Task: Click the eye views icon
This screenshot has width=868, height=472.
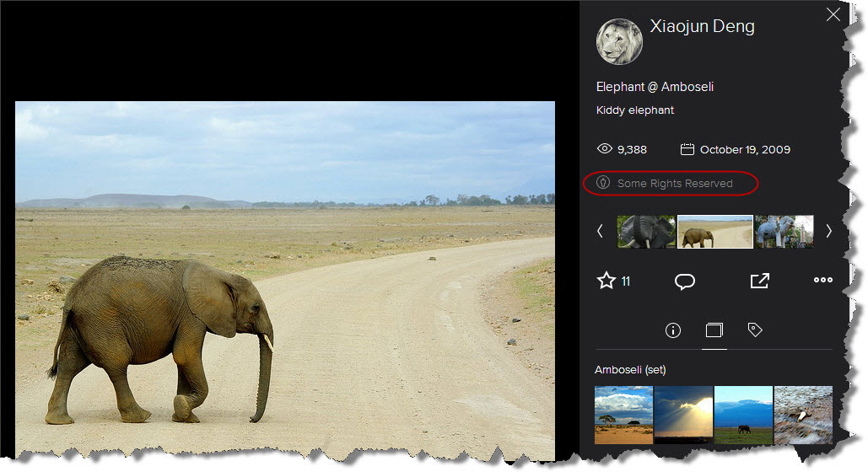Action: point(604,149)
